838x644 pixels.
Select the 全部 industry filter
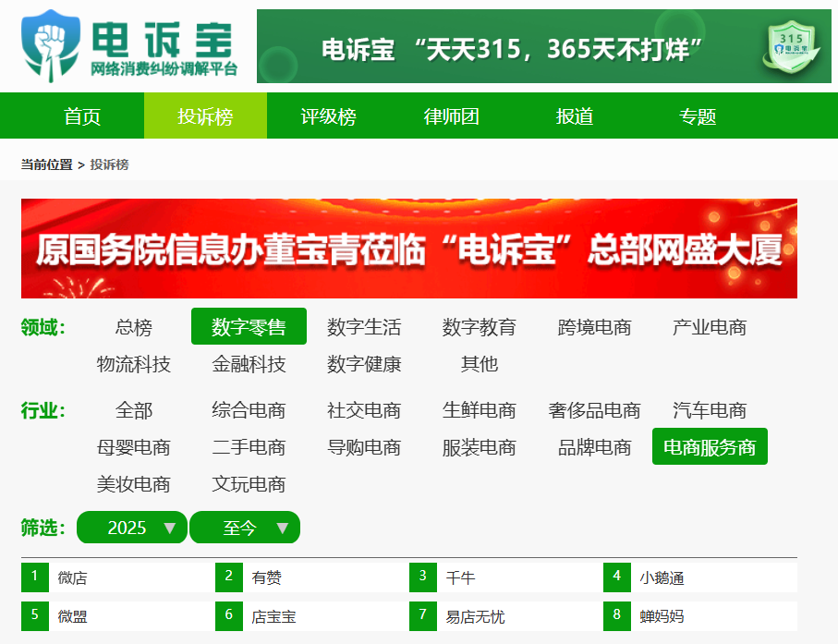tap(134, 410)
